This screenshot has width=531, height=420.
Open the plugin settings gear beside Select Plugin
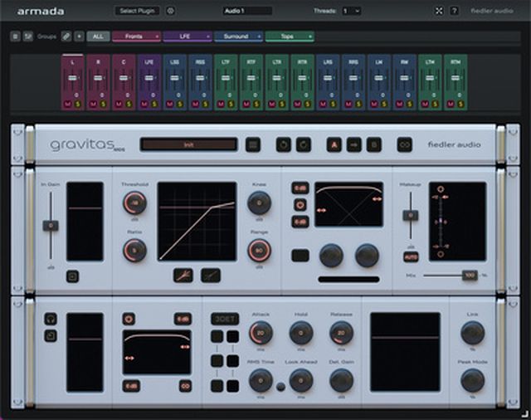click(171, 11)
